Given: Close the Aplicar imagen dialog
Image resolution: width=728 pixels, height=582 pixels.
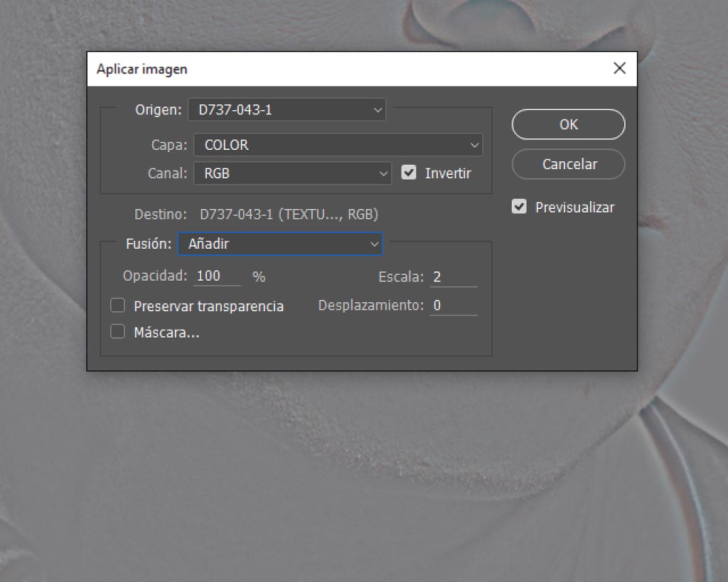Looking at the screenshot, I should [619, 69].
